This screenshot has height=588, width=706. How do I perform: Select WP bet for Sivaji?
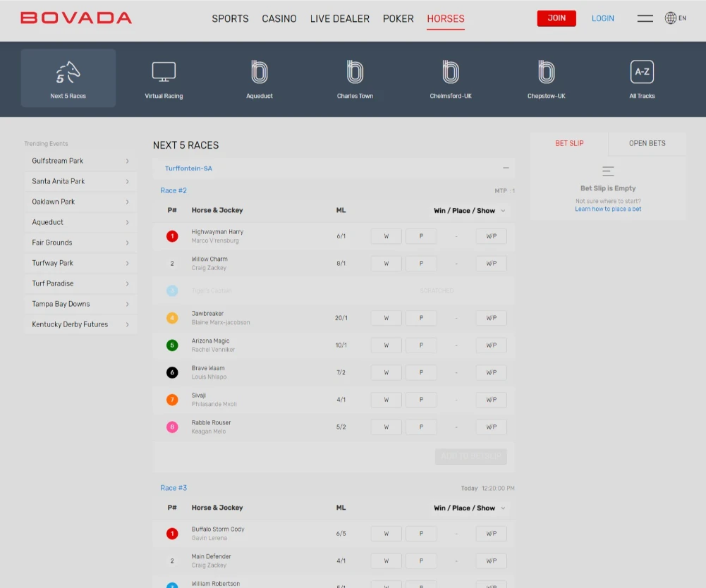coord(491,399)
